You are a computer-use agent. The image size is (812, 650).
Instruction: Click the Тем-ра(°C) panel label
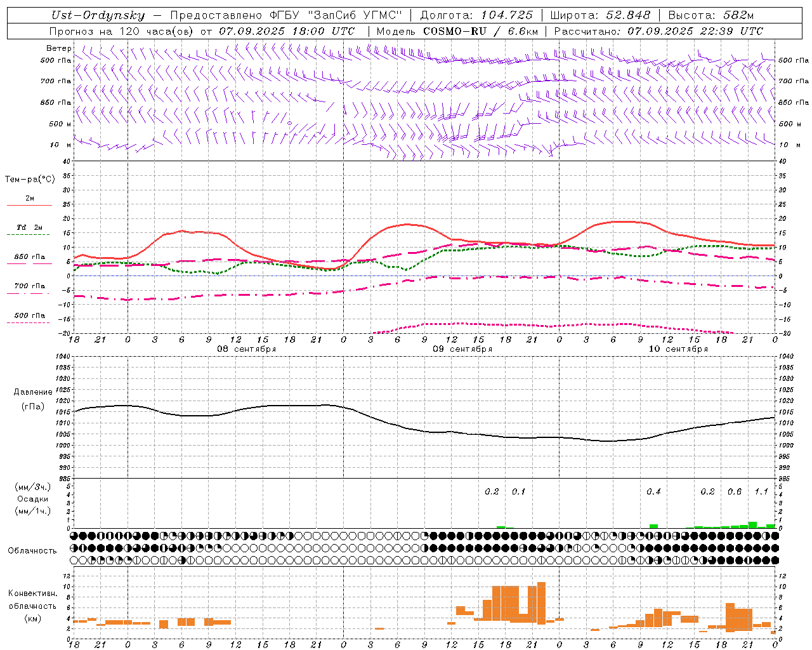pyautogui.click(x=30, y=180)
